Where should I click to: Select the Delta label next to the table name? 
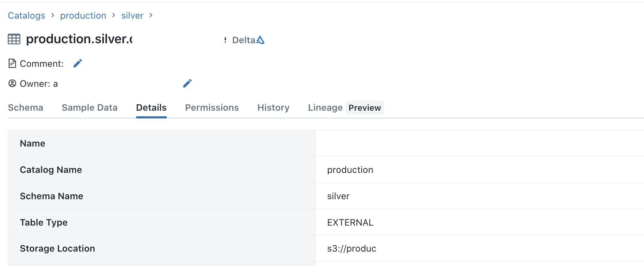point(244,40)
